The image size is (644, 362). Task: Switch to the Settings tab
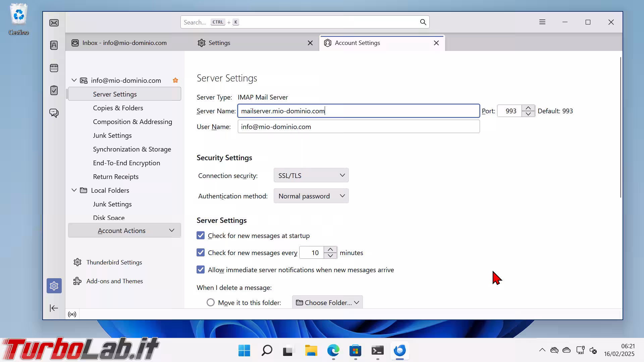pos(219,43)
